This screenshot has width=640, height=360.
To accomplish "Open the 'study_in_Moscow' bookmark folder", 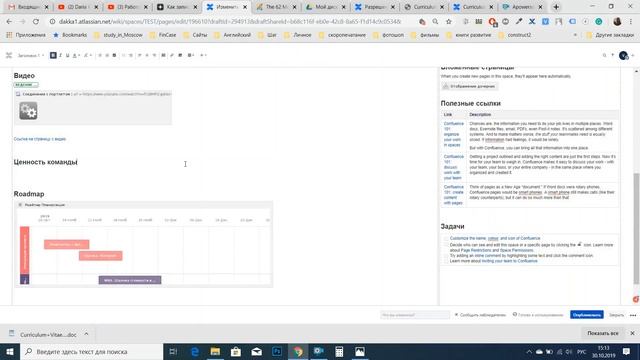I will point(118,35).
